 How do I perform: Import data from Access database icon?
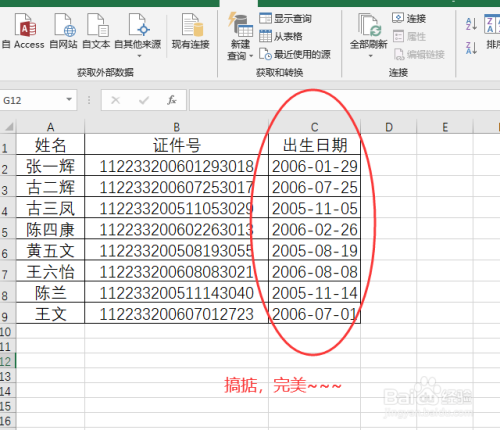[x=24, y=31]
